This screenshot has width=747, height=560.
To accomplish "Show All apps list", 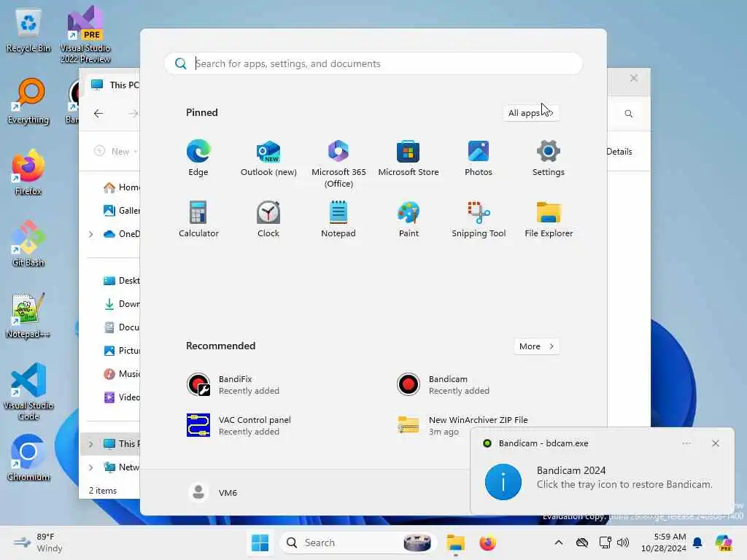I will click(x=531, y=113).
